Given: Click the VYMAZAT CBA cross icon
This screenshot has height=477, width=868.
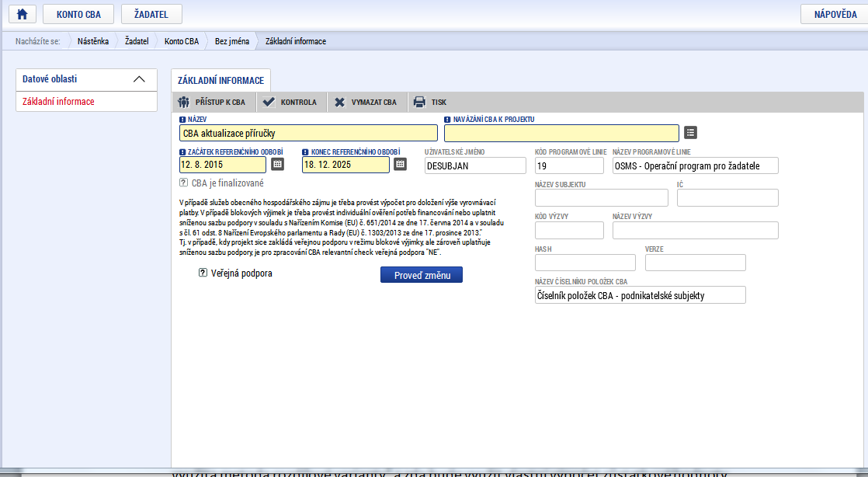Looking at the screenshot, I should (x=340, y=102).
